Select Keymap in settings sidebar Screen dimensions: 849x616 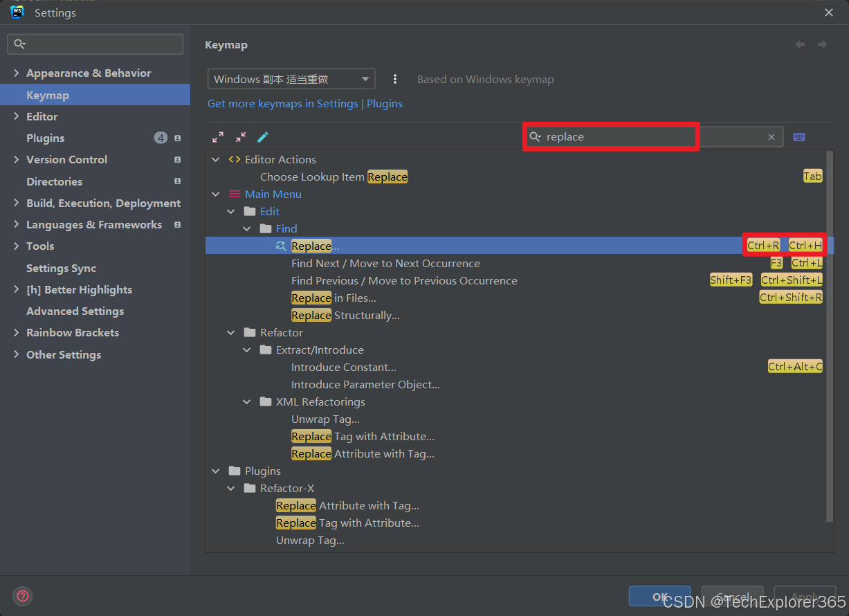pyautogui.click(x=95, y=95)
